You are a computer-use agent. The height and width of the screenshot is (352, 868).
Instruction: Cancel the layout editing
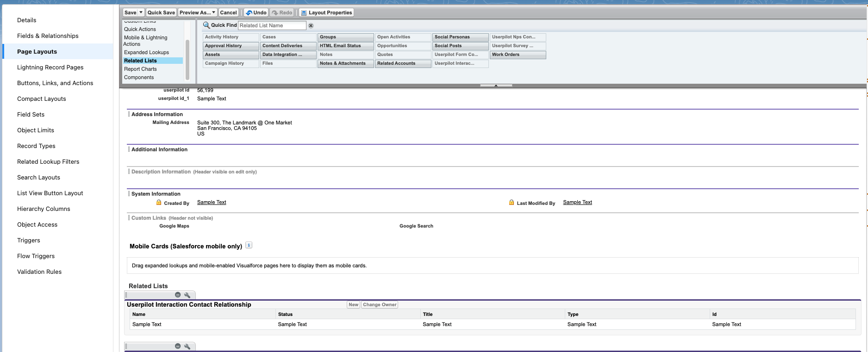(x=228, y=12)
